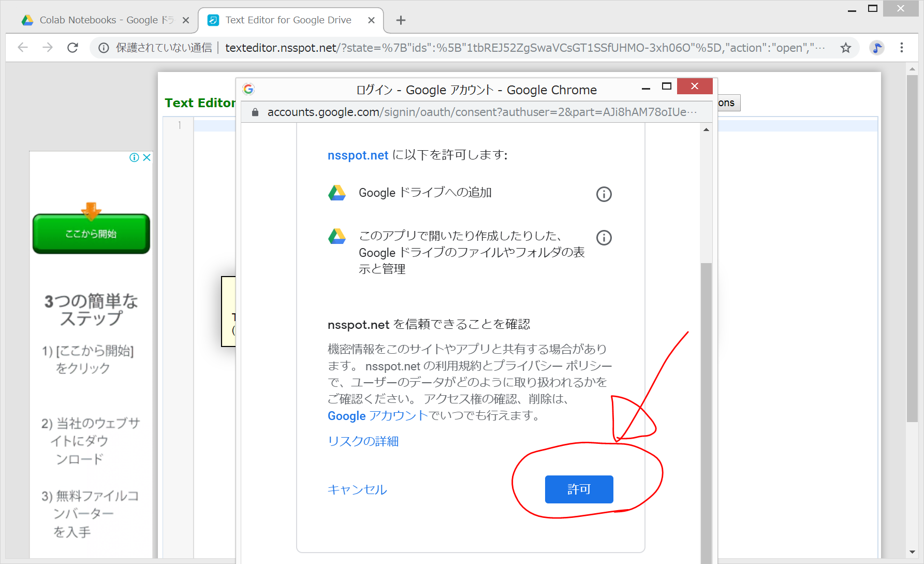
Task: Open the Chrome profile avatar
Action: click(x=876, y=48)
